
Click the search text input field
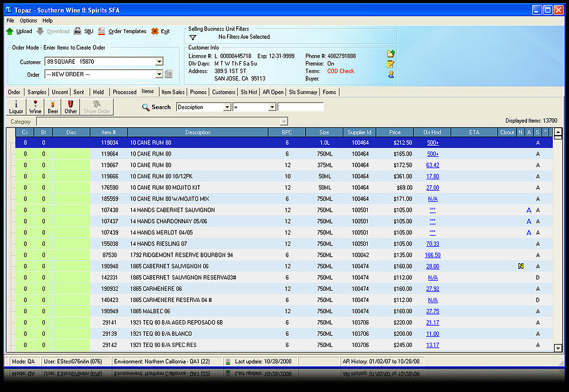tap(301, 107)
